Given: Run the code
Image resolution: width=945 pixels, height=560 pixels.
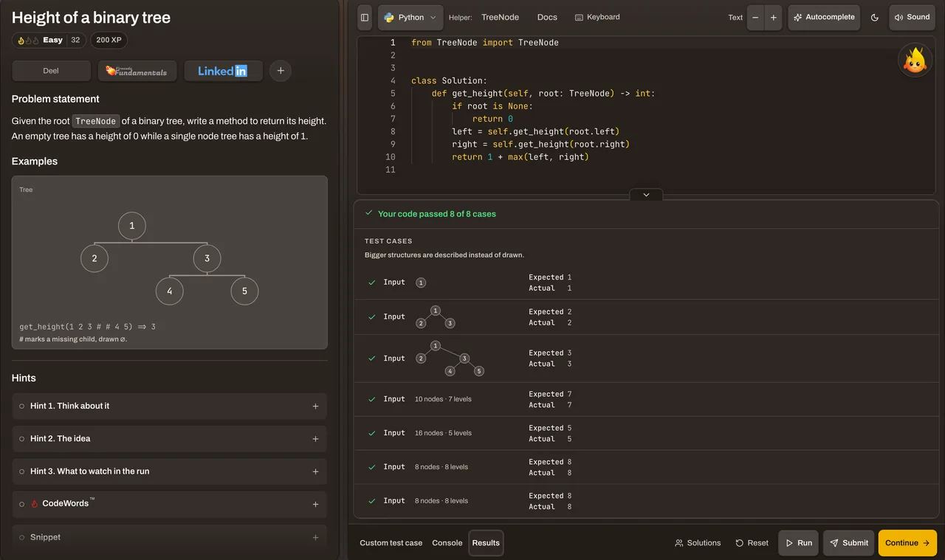Looking at the screenshot, I should pyautogui.click(x=798, y=543).
